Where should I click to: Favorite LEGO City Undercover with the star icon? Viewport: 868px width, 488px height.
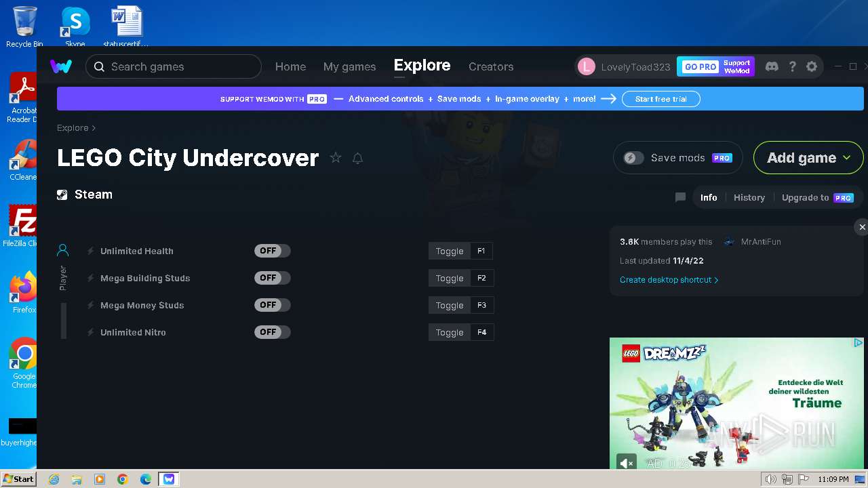point(336,158)
